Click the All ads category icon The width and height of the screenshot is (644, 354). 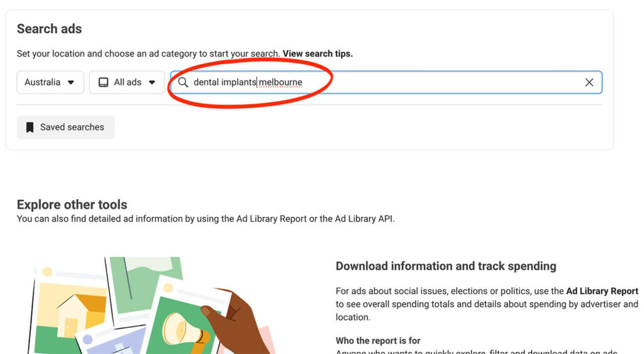[104, 82]
